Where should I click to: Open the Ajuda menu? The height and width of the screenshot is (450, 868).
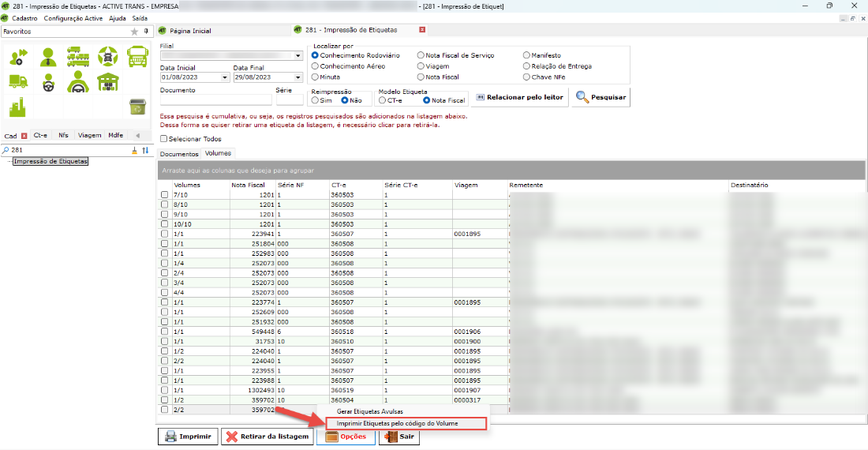[x=118, y=18]
